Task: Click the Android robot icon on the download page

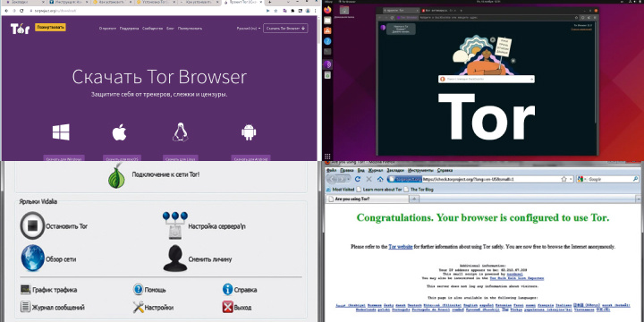Action: click(x=249, y=132)
